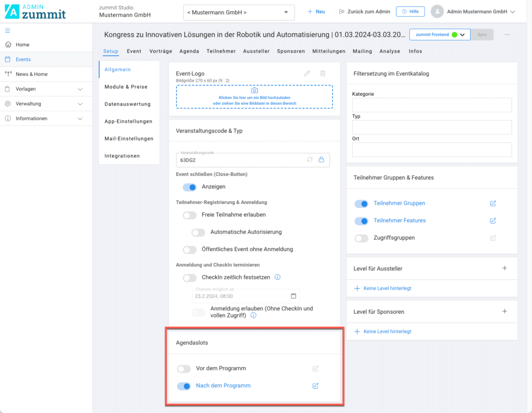The height and width of the screenshot is (413, 532).
Task: Click the pencil icon for Event-Logo
Action: tap(307, 73)
